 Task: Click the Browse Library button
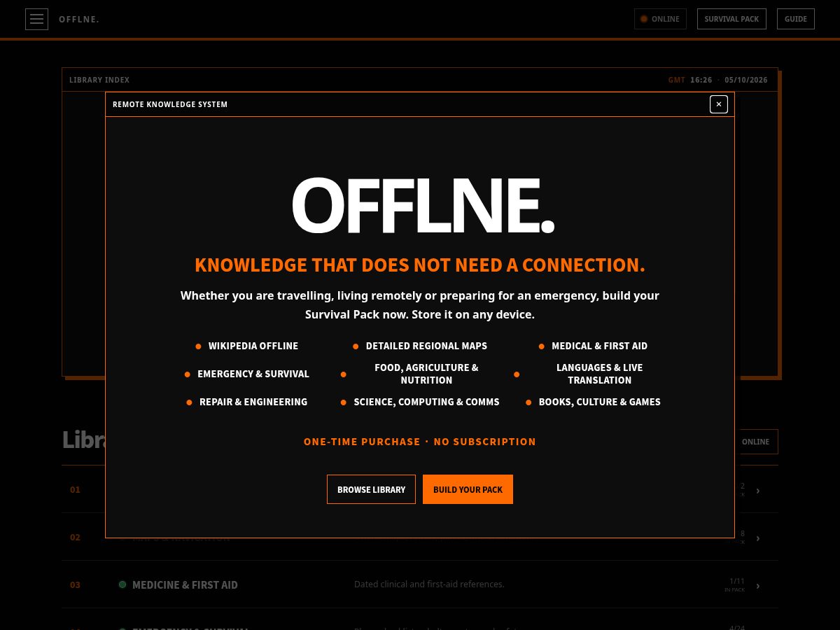click(371, 489)
